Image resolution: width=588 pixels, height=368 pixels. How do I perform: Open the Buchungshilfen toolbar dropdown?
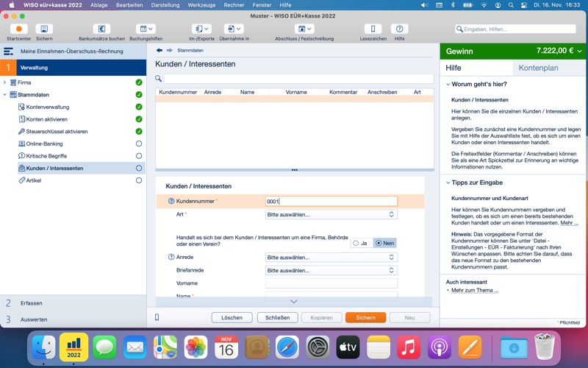[x=146, y=29]
